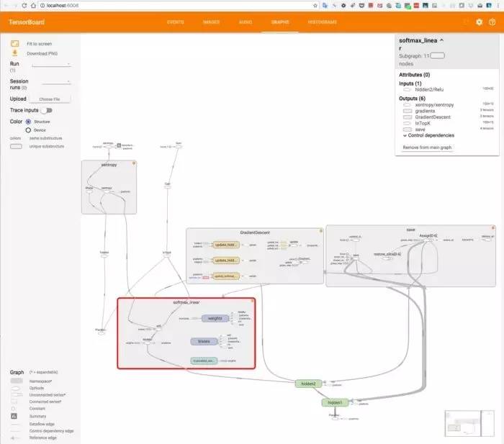The image size is (504, 444).
Task: Click the Fit to screen icon
Action: click(x=15, y=43)
